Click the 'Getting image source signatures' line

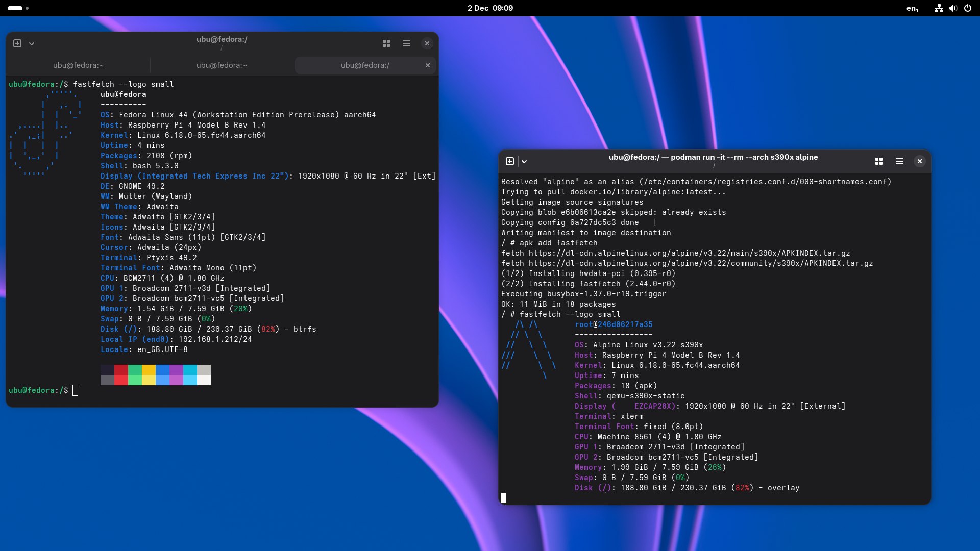(x=572, y=202)
